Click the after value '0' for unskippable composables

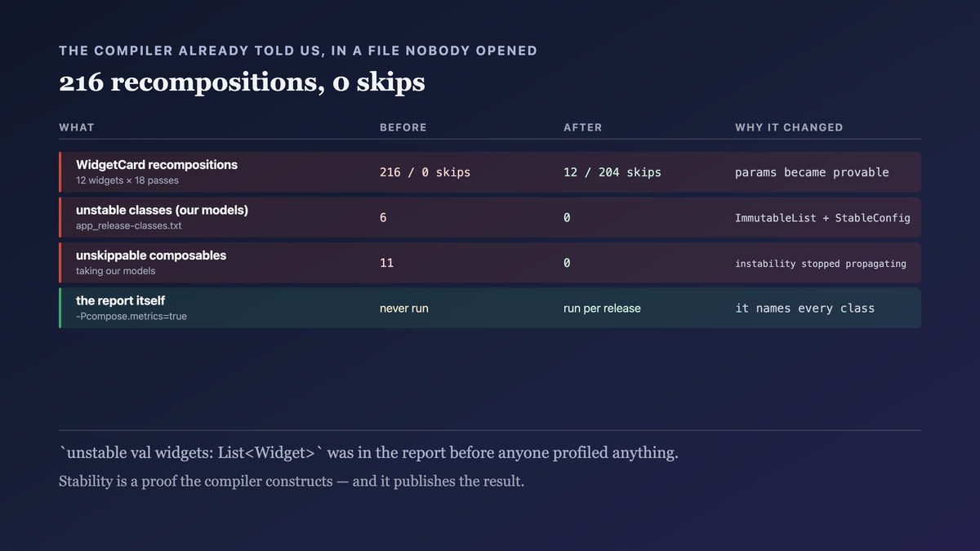point(567,263)
